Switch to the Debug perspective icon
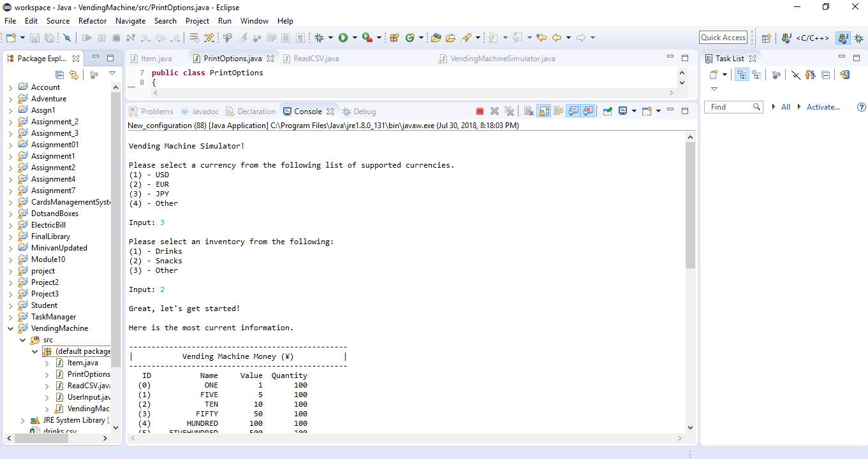The height and width of the screenshot is (459, 868). click(x=858, y=38)
